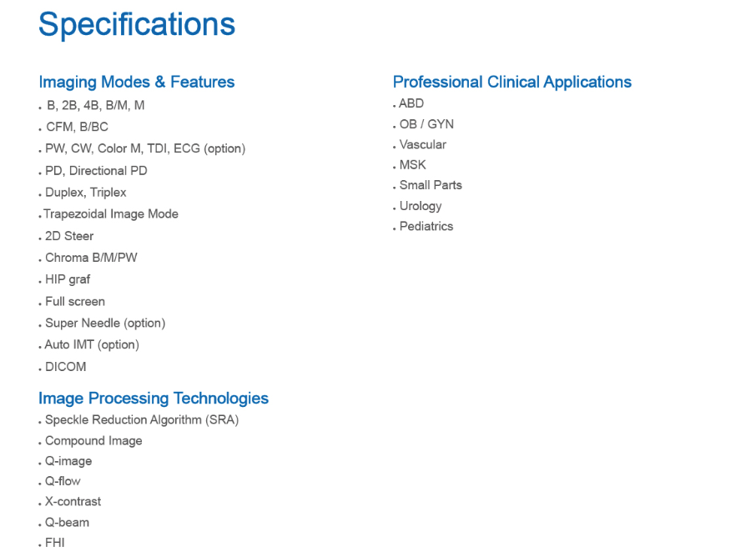Click the X-contrast list item
The width and height of the screenshot is (756, 557).
(x=73, y=502)
